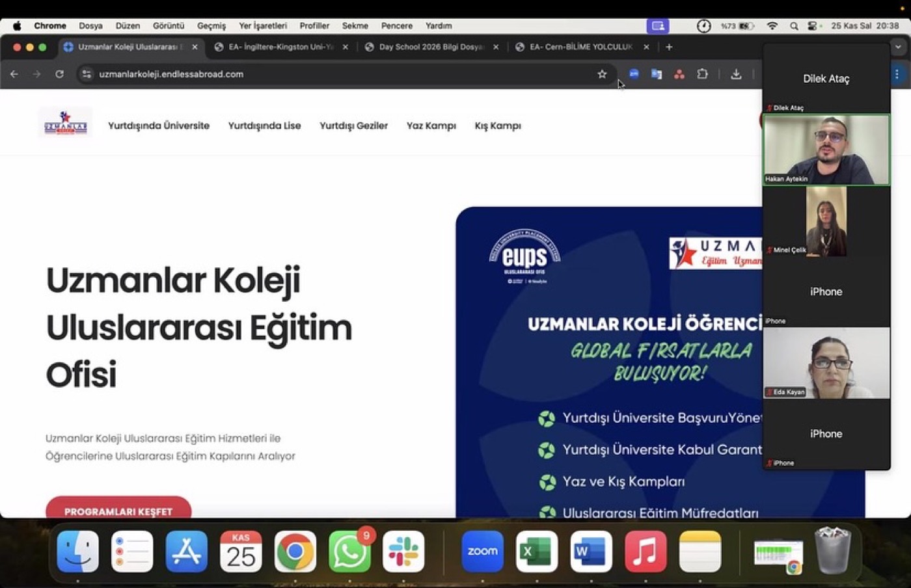The image size is (911, 588).
Task: Open WhatsApp from the dock
Action: coord(350,552)
